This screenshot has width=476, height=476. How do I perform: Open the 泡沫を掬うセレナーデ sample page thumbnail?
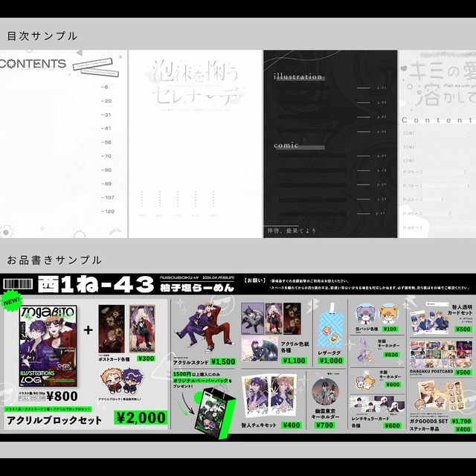[x=195, y=144]
